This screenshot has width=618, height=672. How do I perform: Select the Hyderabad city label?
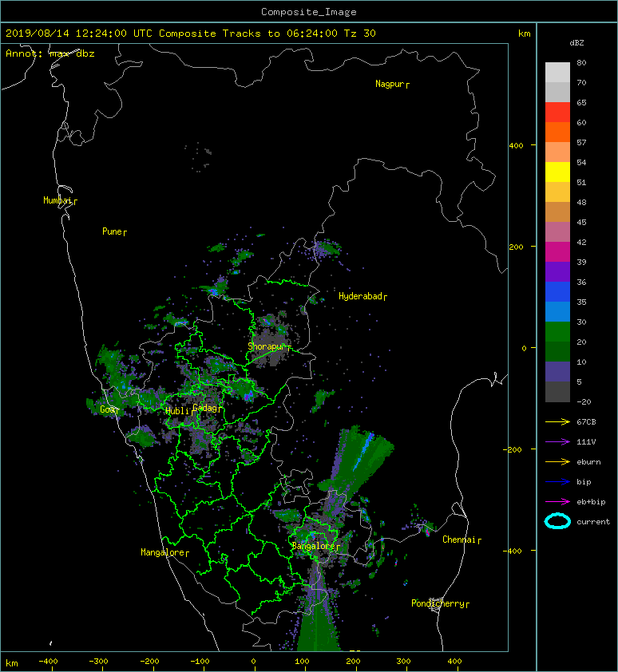(x=362, y=296)
